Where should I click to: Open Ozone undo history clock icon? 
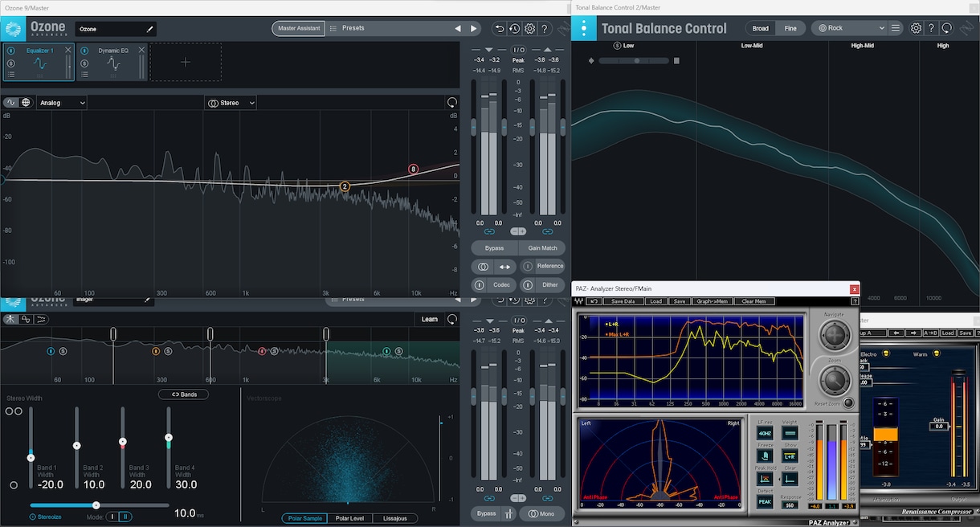point(514,29)
